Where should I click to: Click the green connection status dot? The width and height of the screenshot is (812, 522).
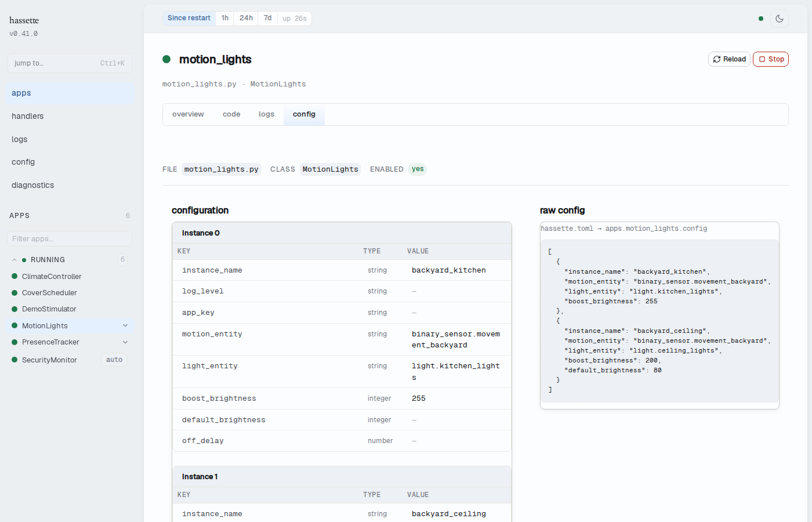[x=761, y=19]
